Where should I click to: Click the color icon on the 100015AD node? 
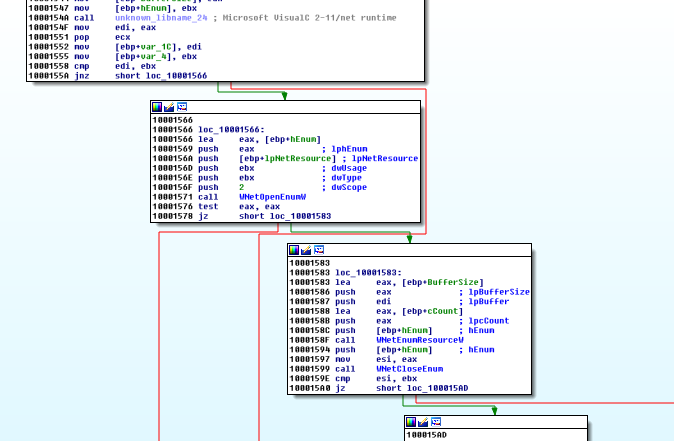point(411,422)
